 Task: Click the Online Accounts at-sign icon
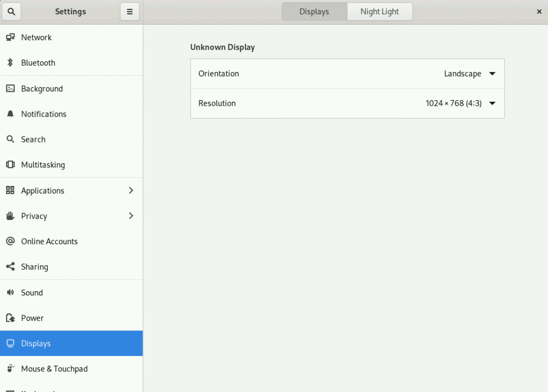tap(11, 241)
